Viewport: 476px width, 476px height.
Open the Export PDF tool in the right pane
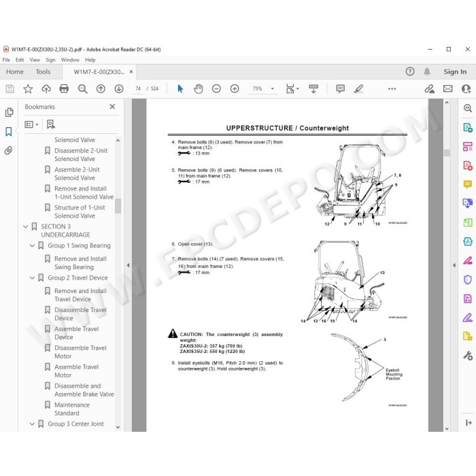click(x=468, y=127)
